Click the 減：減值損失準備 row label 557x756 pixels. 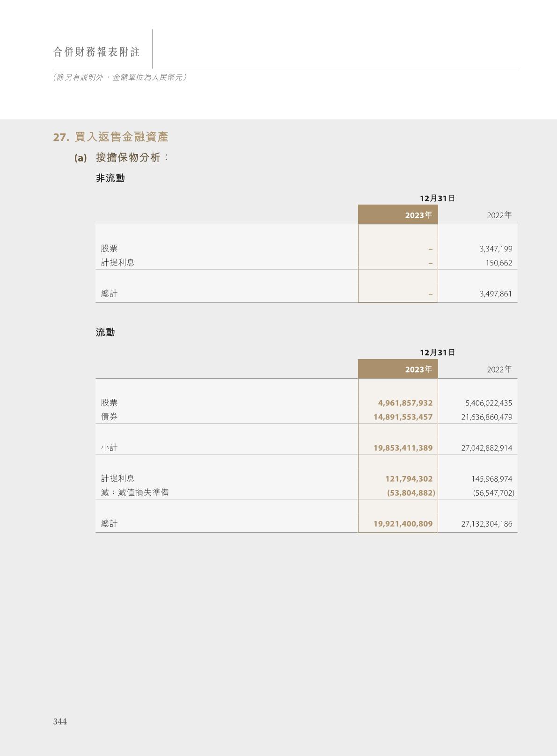pyautogui.click(x=135, y=492)
